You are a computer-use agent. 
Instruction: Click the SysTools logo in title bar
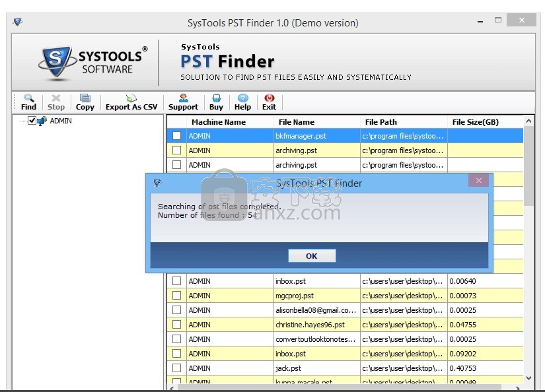[x=18, y=22]
